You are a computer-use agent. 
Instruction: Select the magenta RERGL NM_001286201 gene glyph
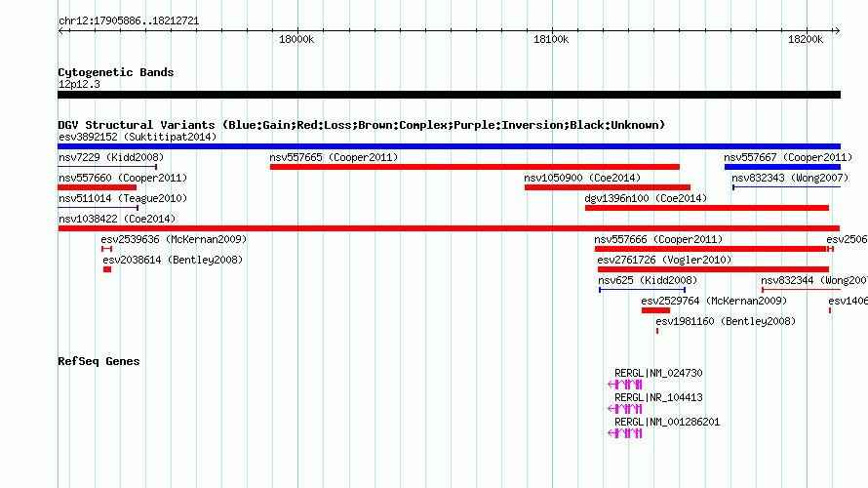[625, 433]
